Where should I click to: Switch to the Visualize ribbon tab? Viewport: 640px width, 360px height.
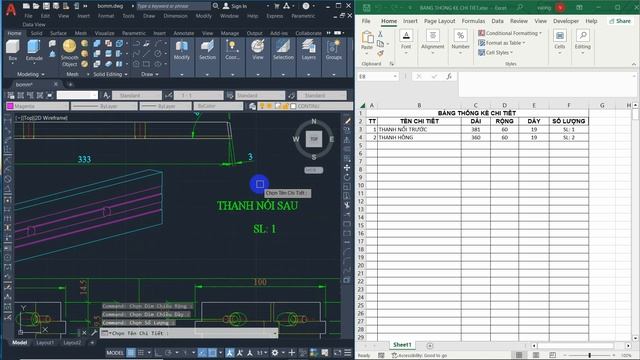pos(104,33)
